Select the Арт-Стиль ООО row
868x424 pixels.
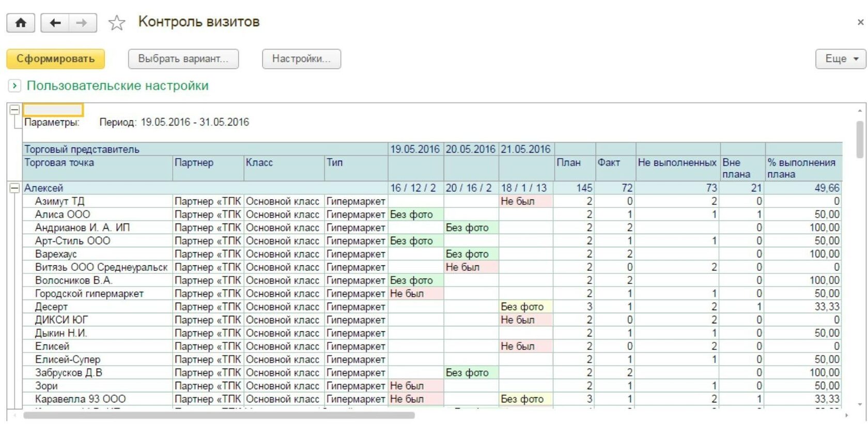(x=432, y=241)
